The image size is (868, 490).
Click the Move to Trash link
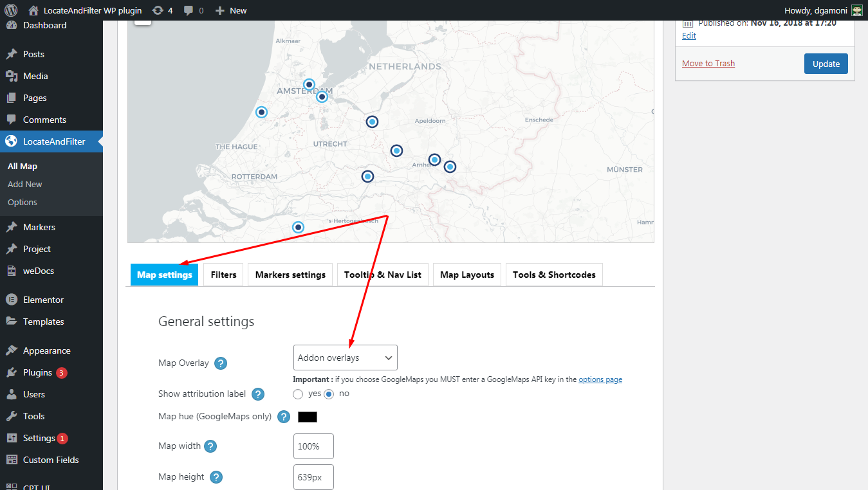[x=708, y=63]
